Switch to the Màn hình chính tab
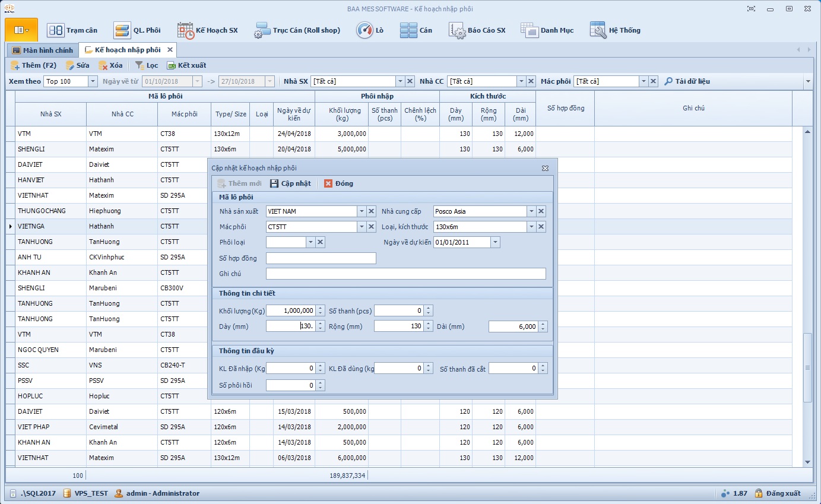The image size is (821, 504). pos(42,50)
